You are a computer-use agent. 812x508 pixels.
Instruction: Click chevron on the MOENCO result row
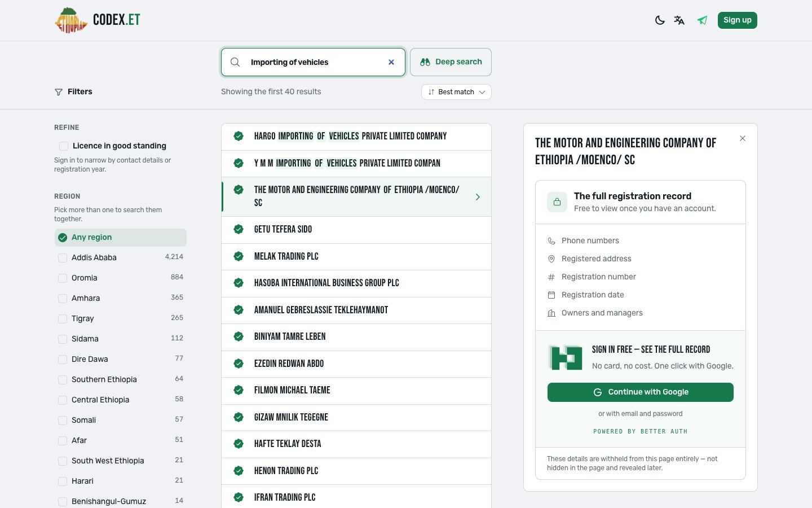478,197
